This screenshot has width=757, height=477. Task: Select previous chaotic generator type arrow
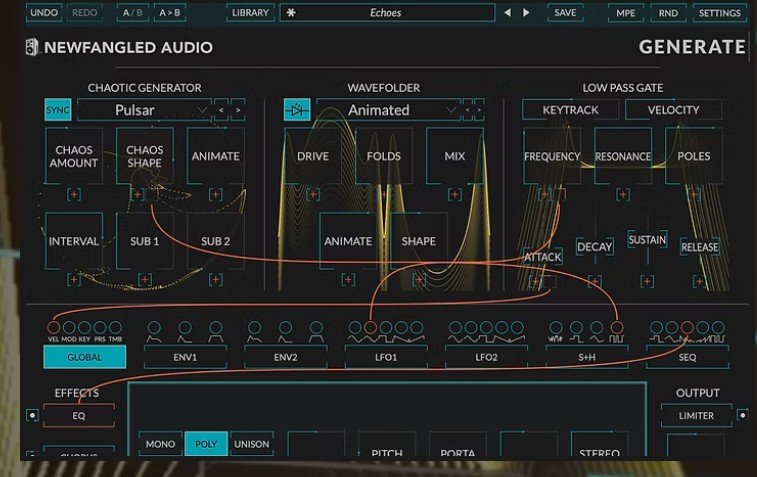221,110
